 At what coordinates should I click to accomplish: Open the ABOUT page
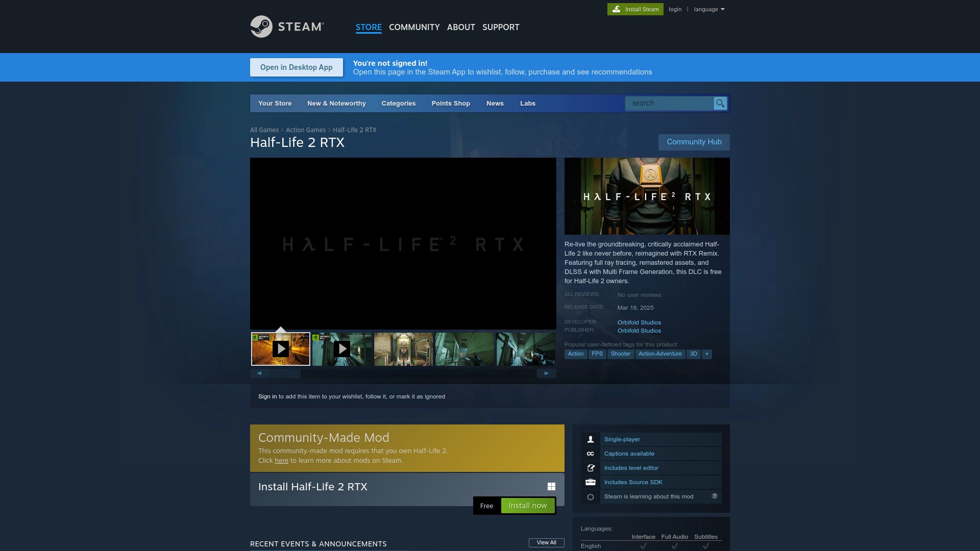click(x=461, y=27)
